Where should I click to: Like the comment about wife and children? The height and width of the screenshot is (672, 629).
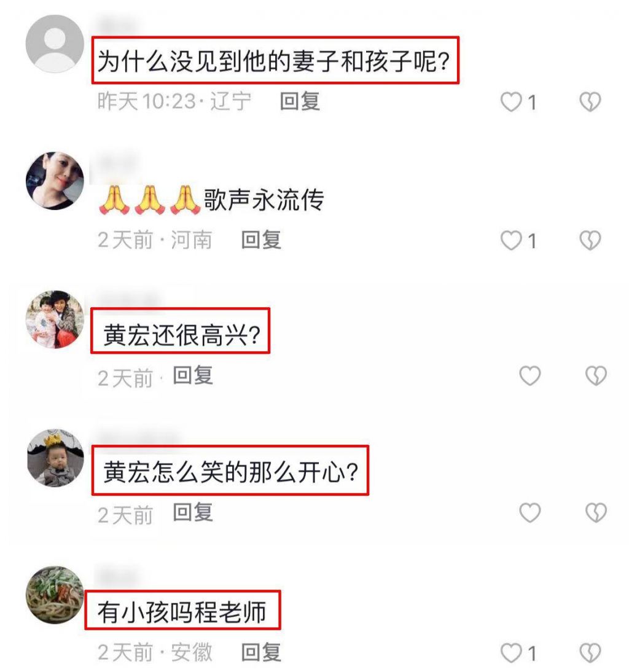click(x=510, y=102)
